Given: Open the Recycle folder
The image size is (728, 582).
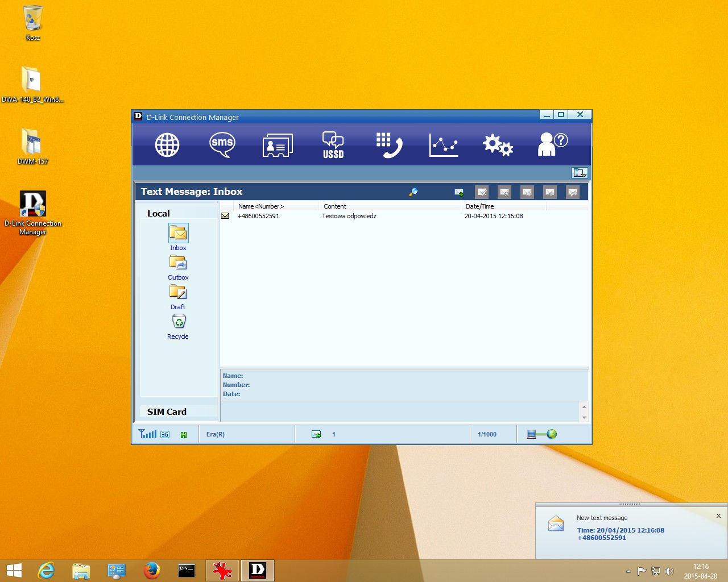Looking at the screenshot, I should pos(178,327).
